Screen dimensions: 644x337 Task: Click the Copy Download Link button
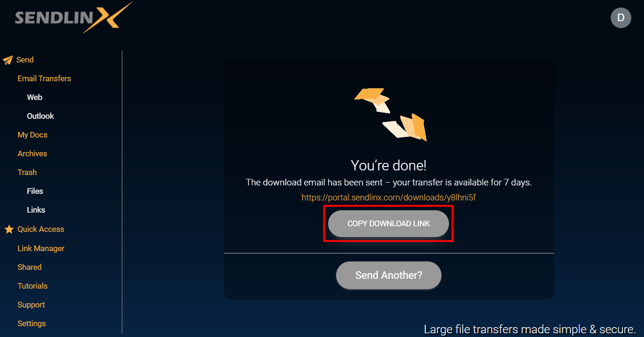click(x=389, y=223)
